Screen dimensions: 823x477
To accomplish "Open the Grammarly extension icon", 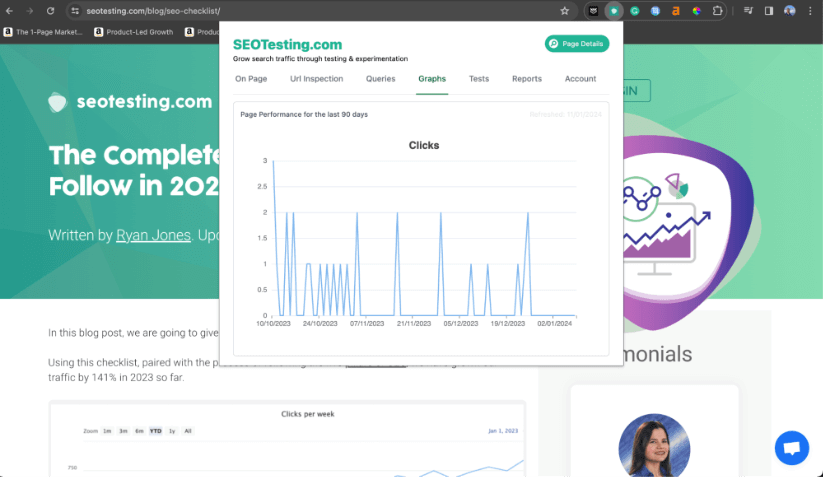I will pos(635,10).
